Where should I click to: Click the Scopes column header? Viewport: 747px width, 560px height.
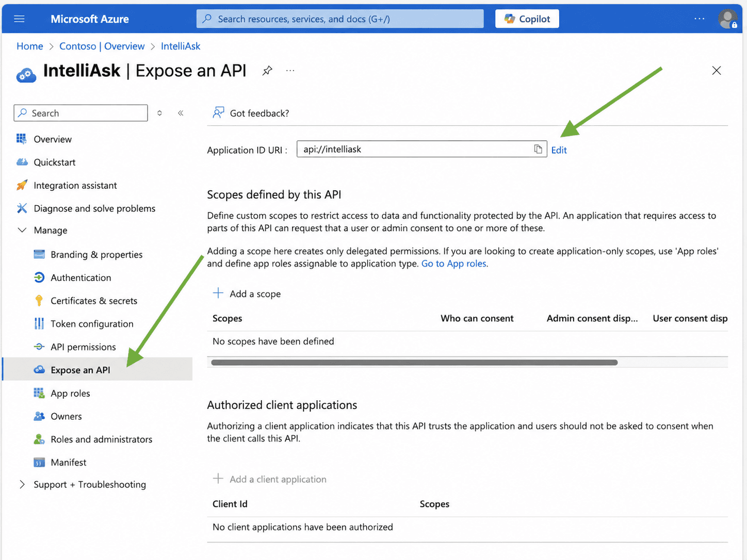(227, 318)
